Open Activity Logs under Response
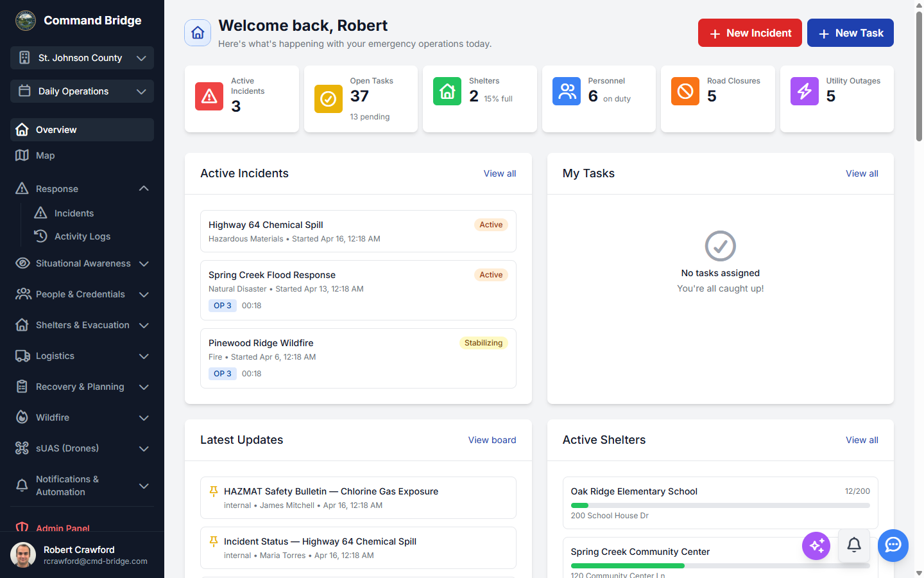The image size is (924, 578). pos(82,236)
